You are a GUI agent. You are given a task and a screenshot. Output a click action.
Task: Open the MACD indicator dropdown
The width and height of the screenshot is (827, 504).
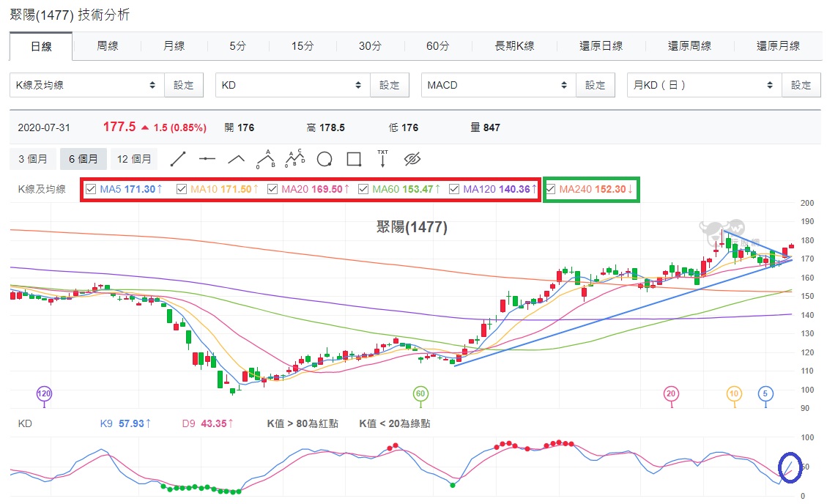click(498, 85)
